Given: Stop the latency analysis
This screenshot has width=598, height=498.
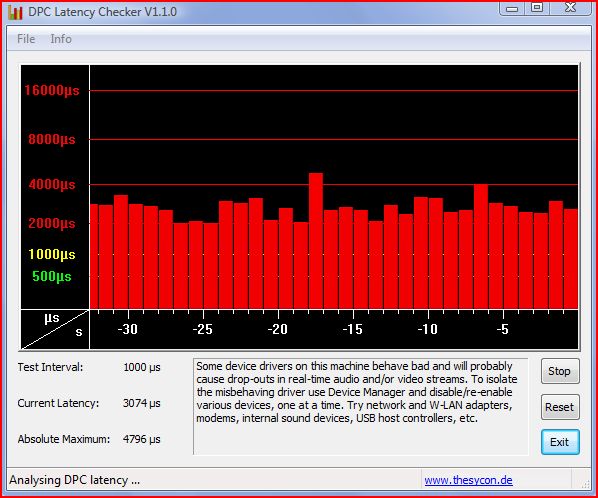Looking at the screenshot, I should pyautogui.click(x=560, y=371).
